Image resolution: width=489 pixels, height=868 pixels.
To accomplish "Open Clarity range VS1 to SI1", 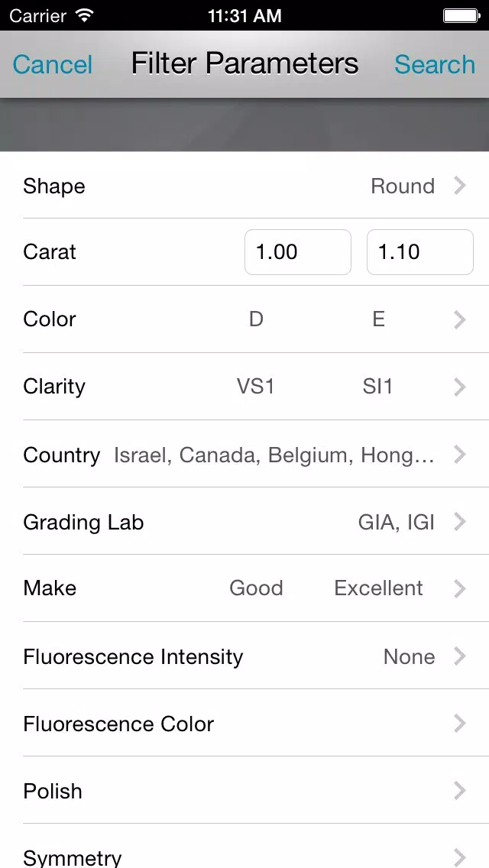I will [x=244, y=387].
